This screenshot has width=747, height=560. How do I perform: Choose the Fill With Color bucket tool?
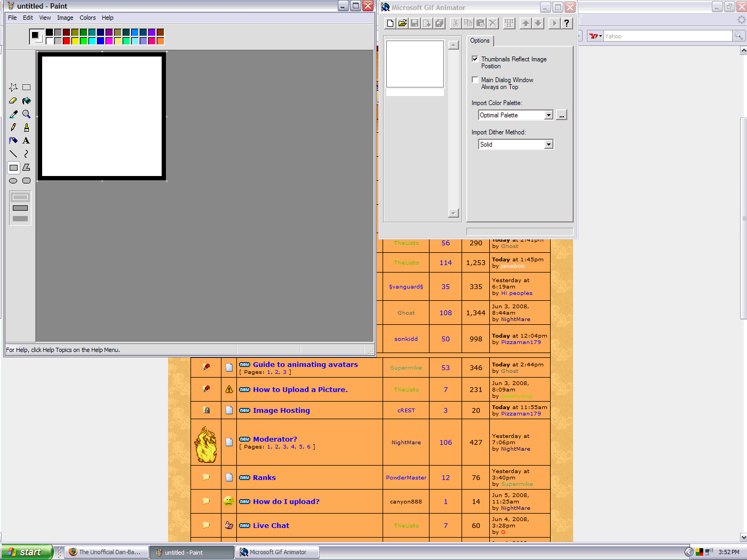point(26,101)
